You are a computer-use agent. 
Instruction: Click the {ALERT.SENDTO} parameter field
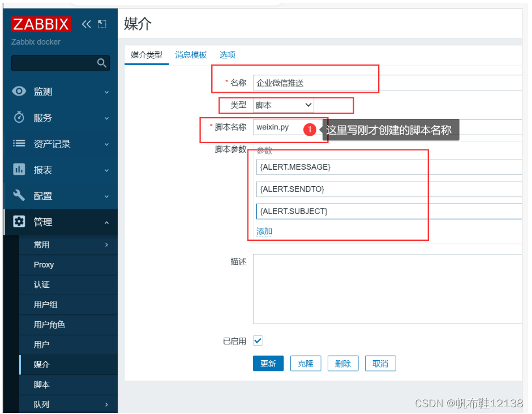click(x=389, y=189)
